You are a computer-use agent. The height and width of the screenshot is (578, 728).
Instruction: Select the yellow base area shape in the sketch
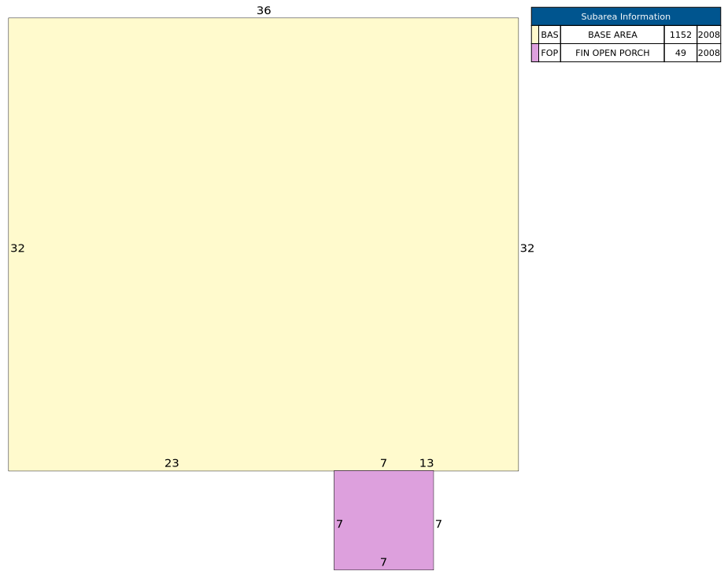point(263,245)
